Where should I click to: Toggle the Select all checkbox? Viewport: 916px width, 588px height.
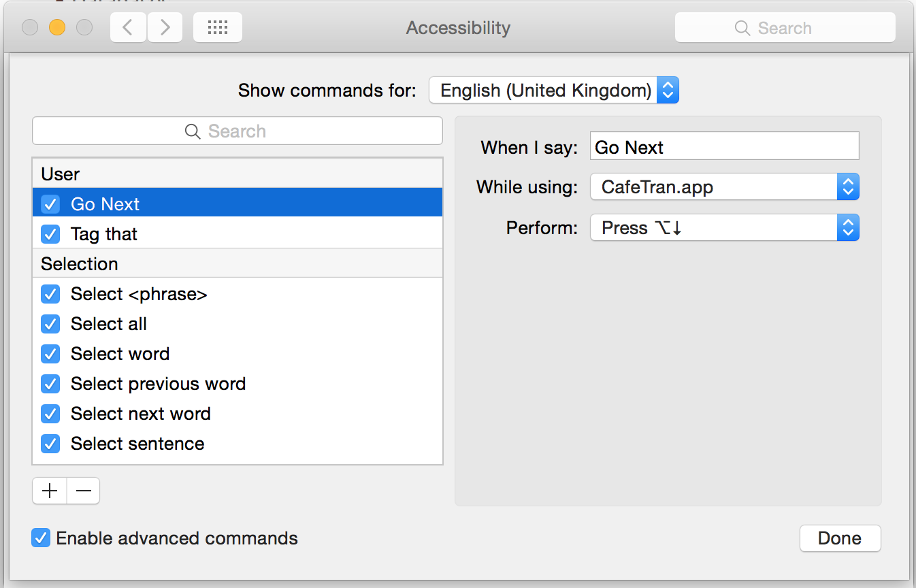50,324
